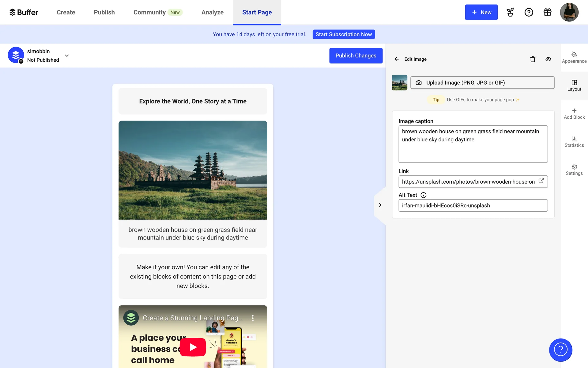Click Start Subscription Now

344,34
